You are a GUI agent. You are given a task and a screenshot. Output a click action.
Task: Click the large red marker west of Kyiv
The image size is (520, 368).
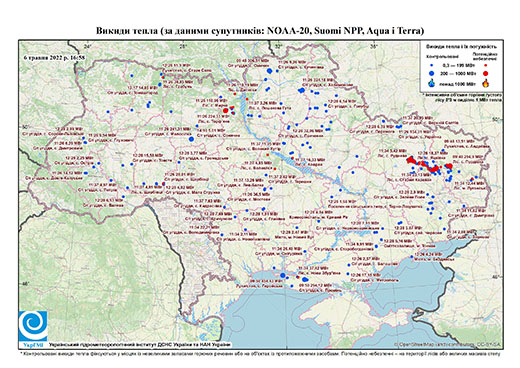tap(225, 110)
